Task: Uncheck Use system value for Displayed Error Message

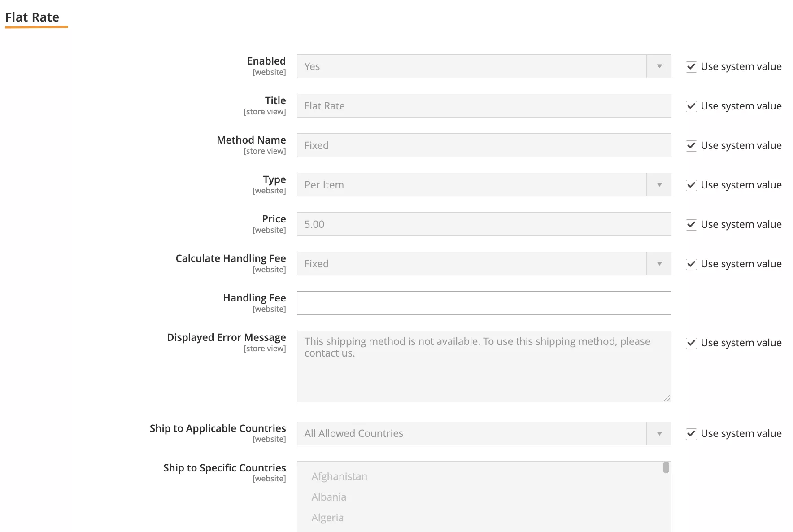Action: 691,343
